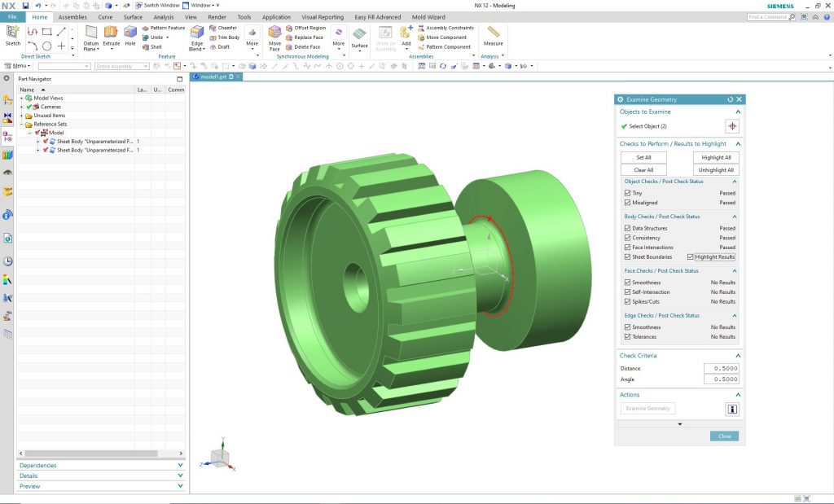Toggle the Face Intersections checkbox

pyautogui.click(x=627, y=248)
